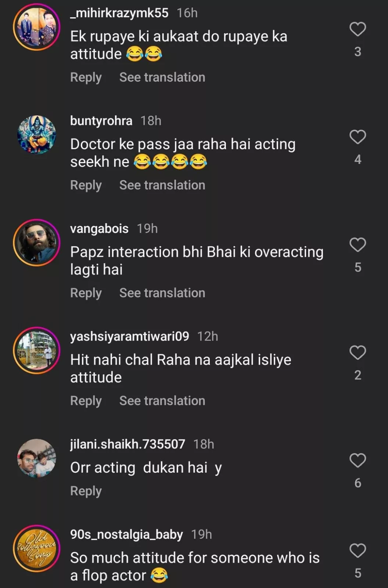Heart jilani.shaikh.735507's comment
The image size is (388, 588).
(358, 460)
